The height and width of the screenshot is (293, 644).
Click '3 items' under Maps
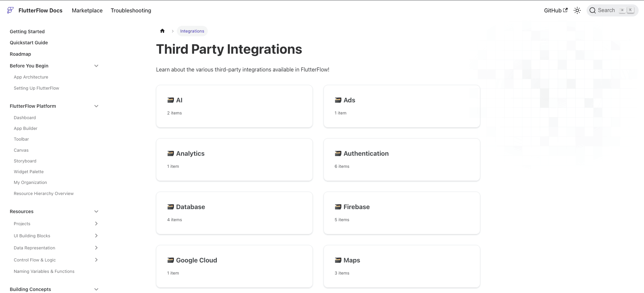[342, 273]
